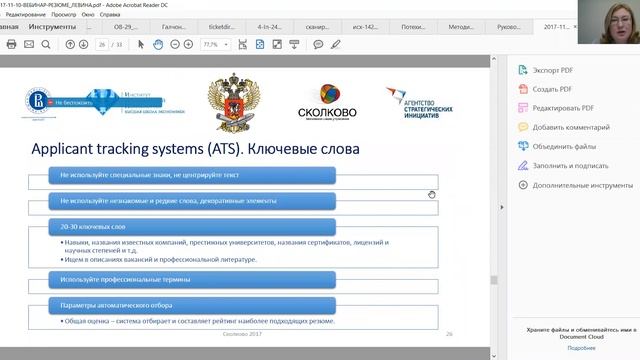Click Заполнить и подписать icon
640x360 pixels.
point(523,165)
